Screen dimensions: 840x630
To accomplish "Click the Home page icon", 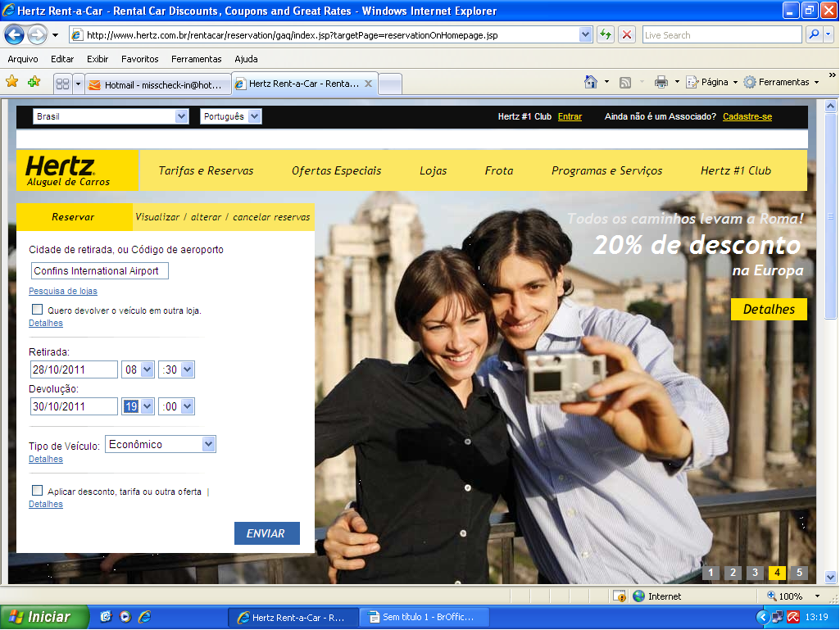I will point(590,82).
